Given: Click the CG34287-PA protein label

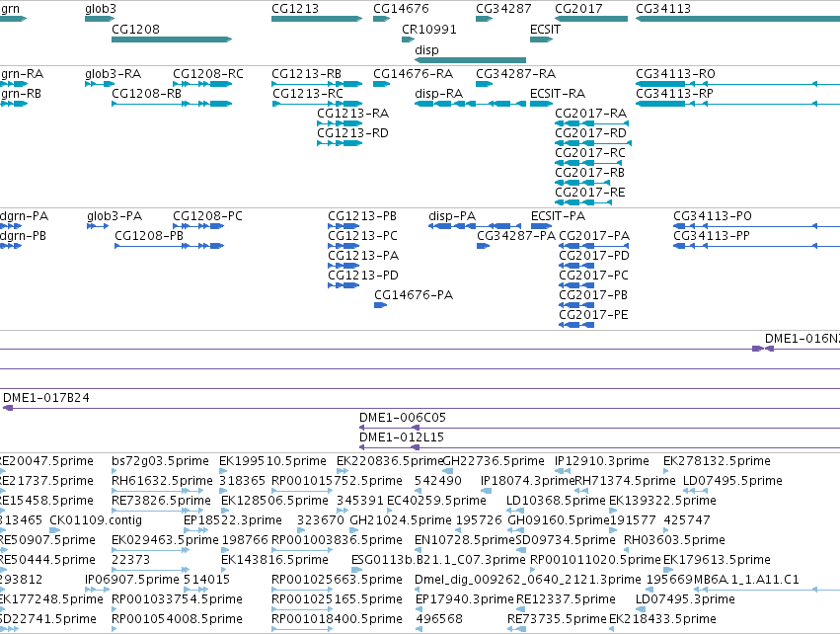Looking at the screenshot, I should [516, 236].
